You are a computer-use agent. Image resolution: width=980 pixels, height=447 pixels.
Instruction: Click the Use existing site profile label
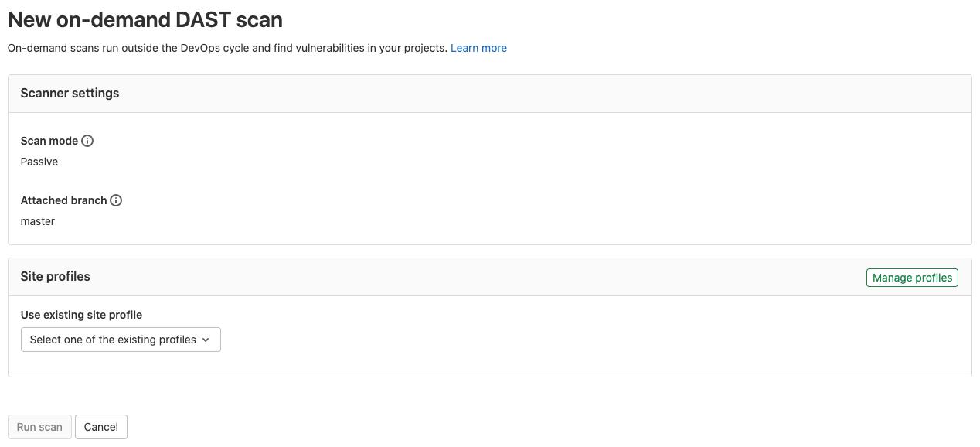pos(81,315)
